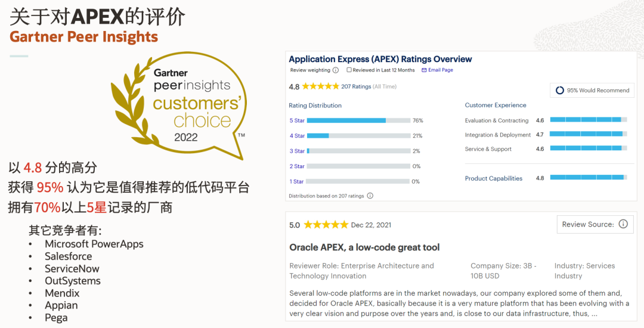Screen dimensions: 644x328
Task: Click the Integration & Deployment rating bar
Action: point(588,134)
